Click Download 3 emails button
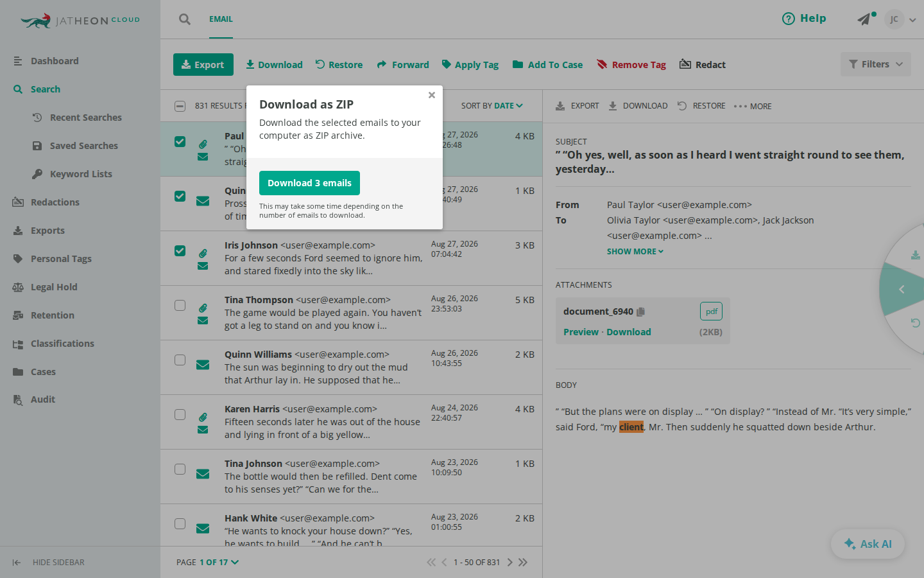 coord(309,183)
